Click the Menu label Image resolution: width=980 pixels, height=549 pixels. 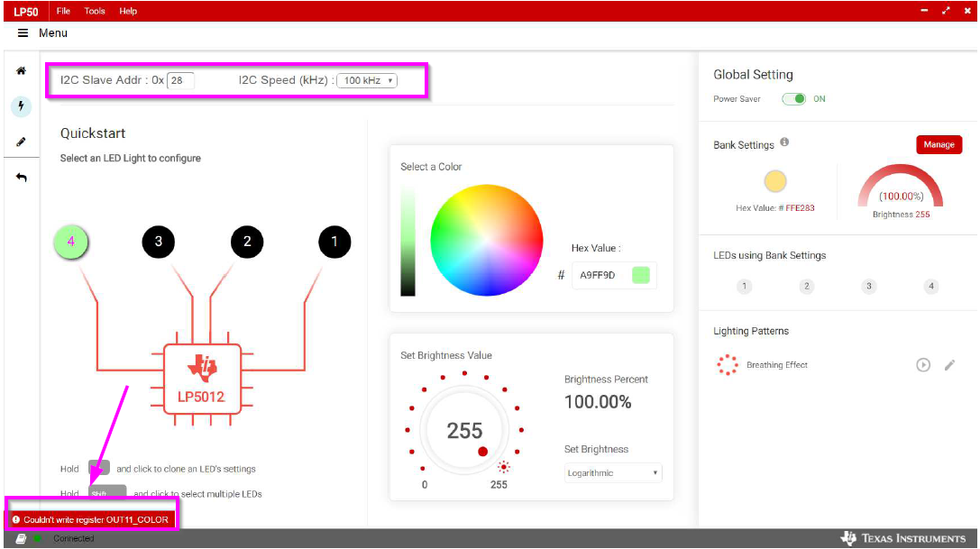point(53,33)
